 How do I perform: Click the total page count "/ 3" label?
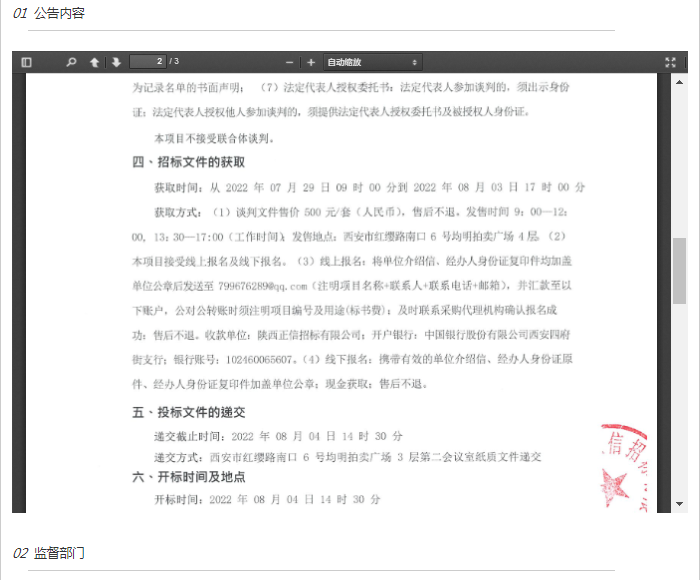pos(174,62)
